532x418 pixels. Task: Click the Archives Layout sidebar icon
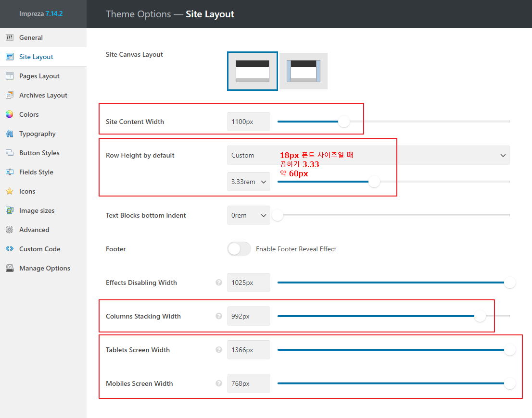coord(10,95)
